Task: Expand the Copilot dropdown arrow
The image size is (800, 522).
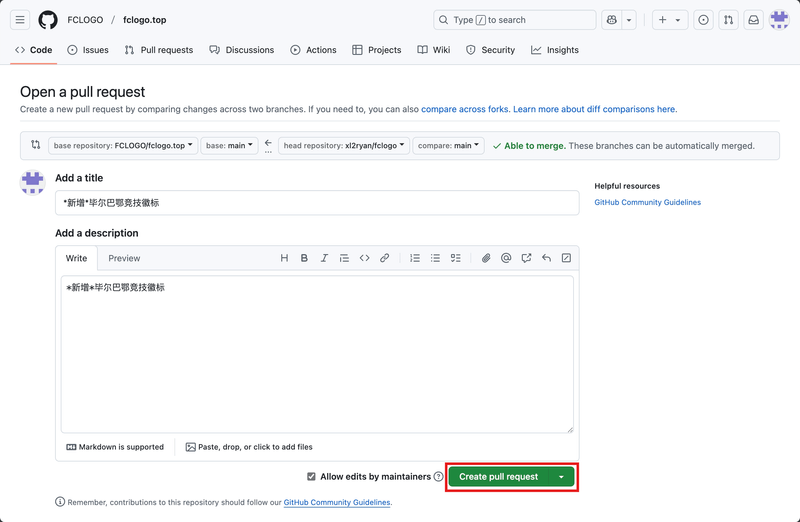Action: (x=629, y=20)
